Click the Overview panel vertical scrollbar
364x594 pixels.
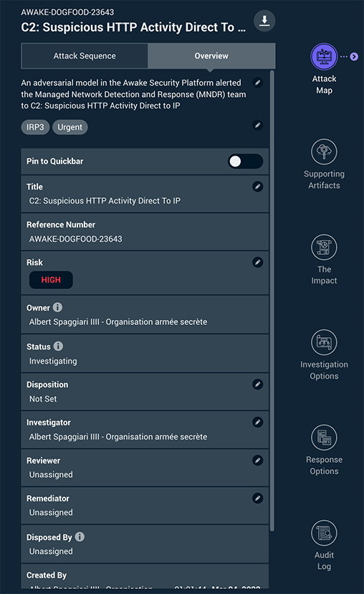click(x=272, y=301)
